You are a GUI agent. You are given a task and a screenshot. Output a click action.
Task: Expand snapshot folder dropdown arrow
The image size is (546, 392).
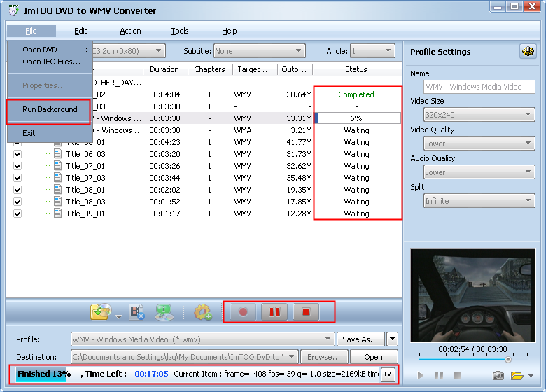[531, 376]
